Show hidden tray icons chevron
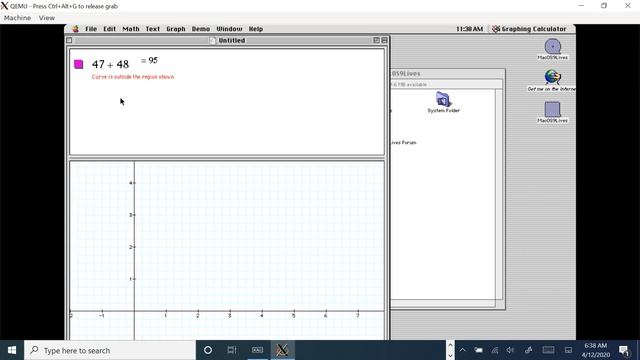Image resolution: width=640 pixels, height=360 pixels. tap(462, 350)
